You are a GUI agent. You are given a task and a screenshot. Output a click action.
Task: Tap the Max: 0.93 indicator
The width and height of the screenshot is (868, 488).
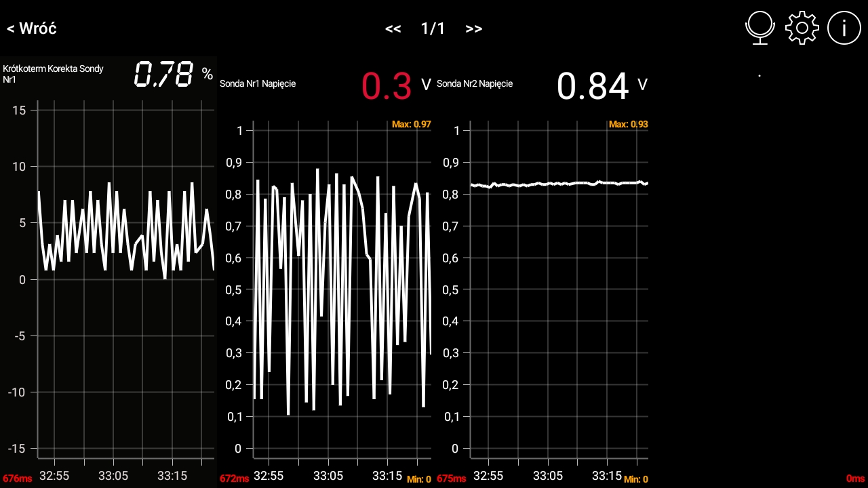point(628,125)
